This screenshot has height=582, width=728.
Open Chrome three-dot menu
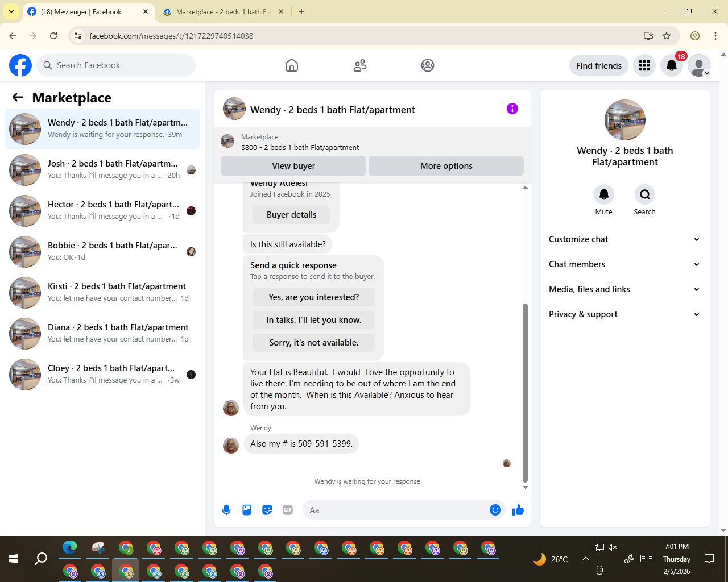pos(715,36)
